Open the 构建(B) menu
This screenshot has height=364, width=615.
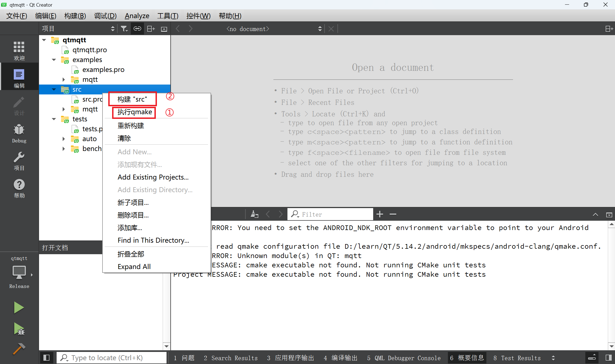point(75,16)
